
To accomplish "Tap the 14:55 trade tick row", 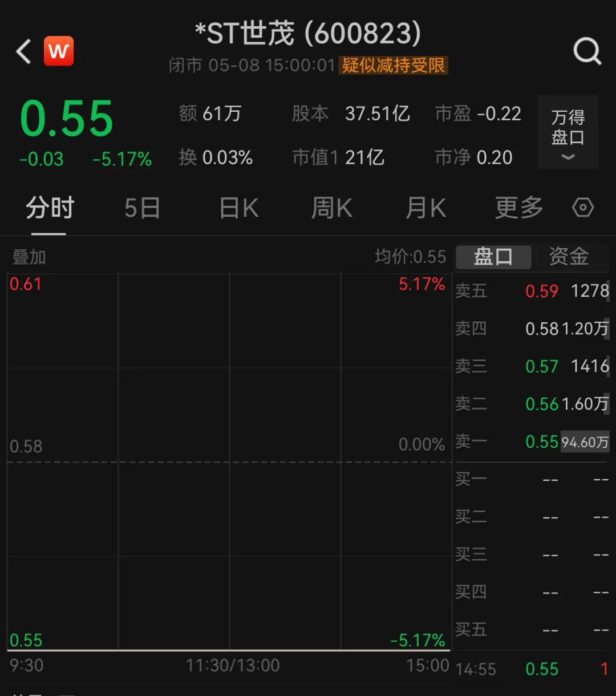I will point(532,669).
